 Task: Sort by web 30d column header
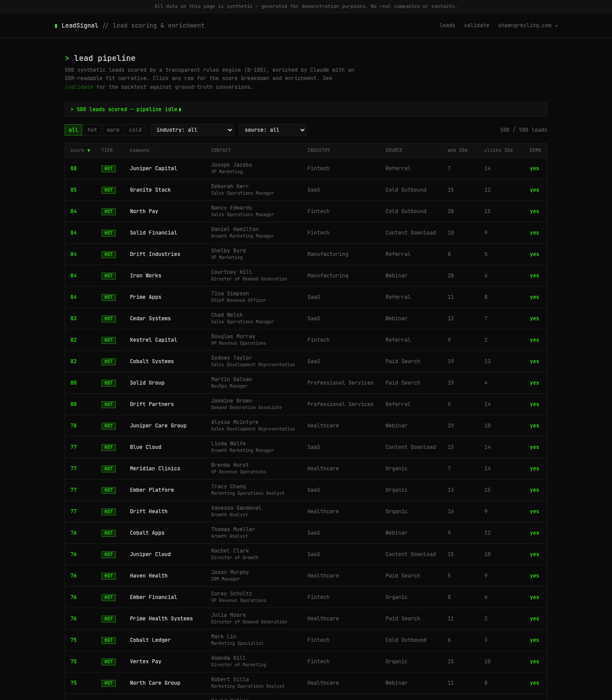(457, 150)
